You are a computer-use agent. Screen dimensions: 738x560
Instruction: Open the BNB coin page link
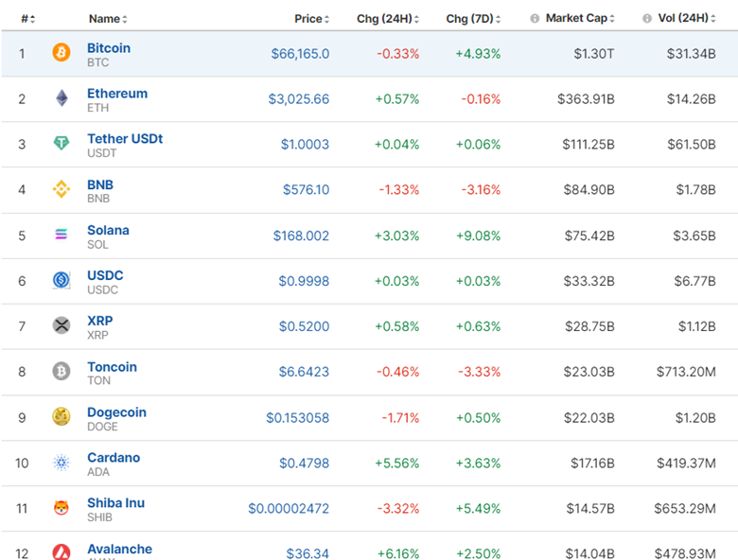(100, 184)
